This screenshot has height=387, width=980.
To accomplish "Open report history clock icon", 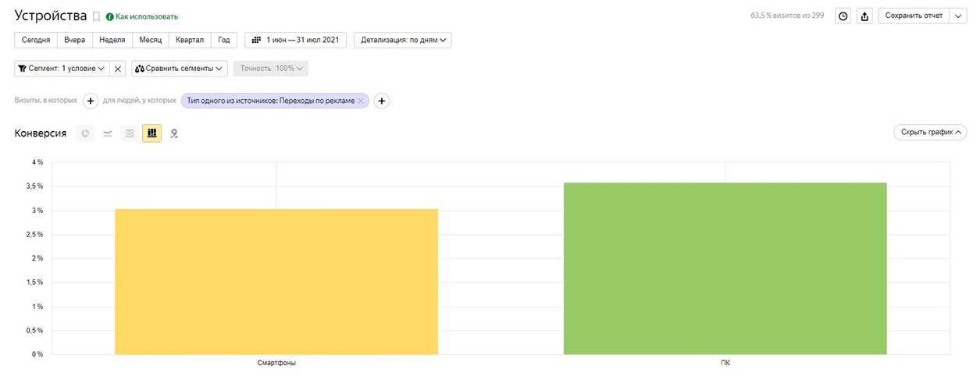I will tap(843, 16).
